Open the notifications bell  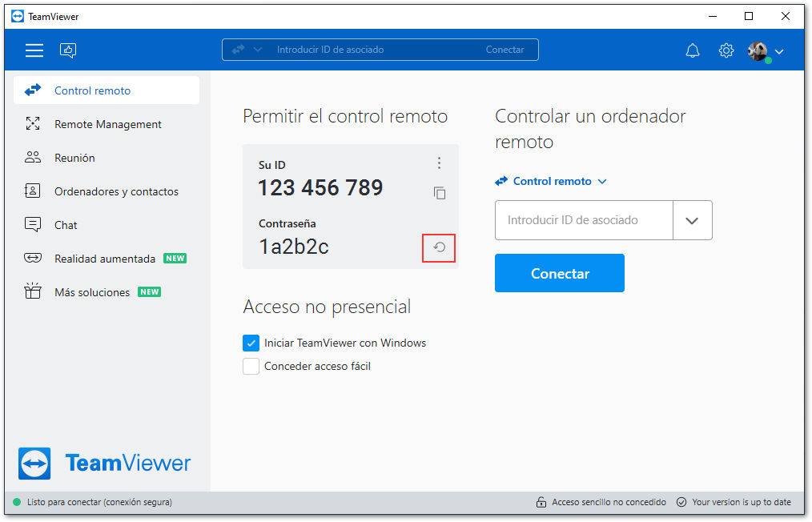tap(693, 50)
